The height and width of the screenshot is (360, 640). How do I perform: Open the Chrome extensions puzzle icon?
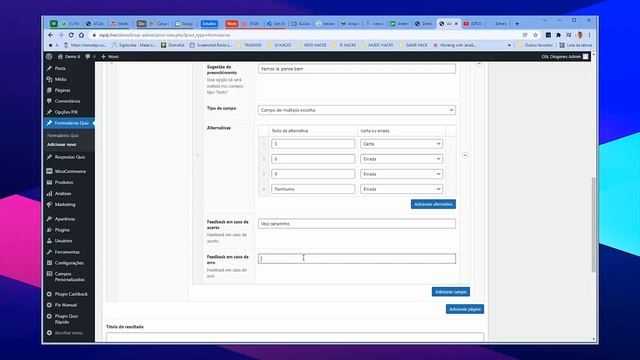pos(558,35)
